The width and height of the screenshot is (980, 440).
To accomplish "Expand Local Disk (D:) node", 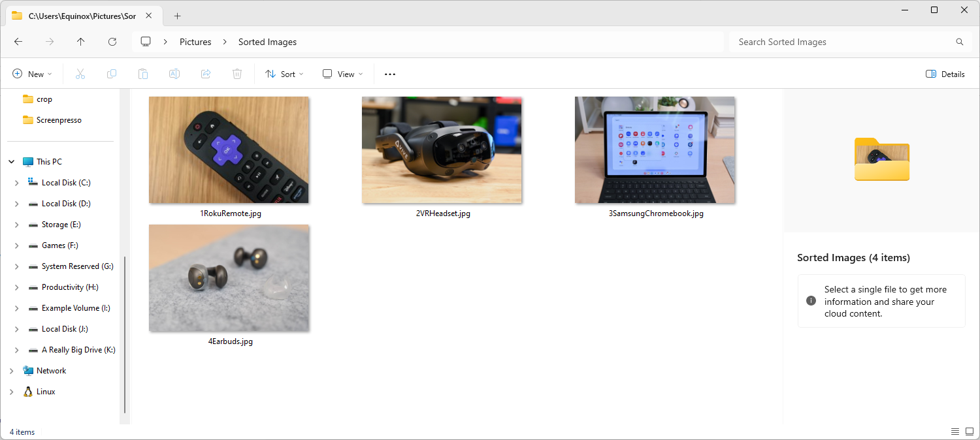I will (x=17, y=204).
